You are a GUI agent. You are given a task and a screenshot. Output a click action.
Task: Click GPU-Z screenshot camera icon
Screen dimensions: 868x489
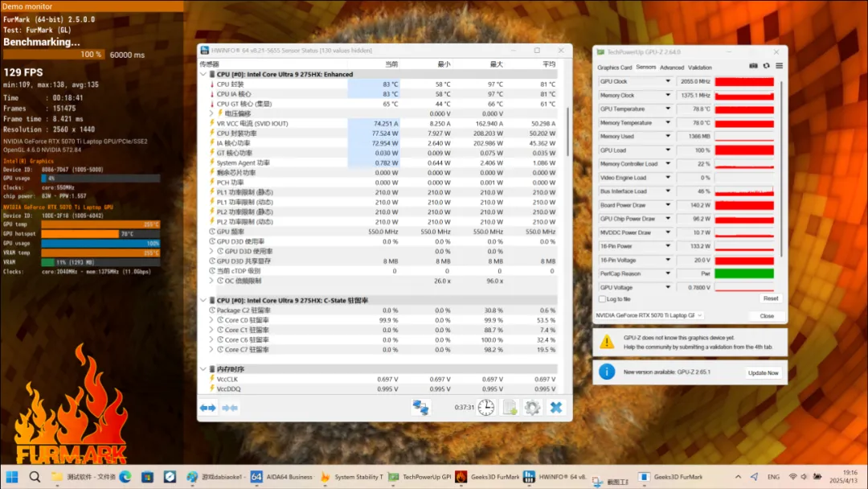tap(753, 66)
